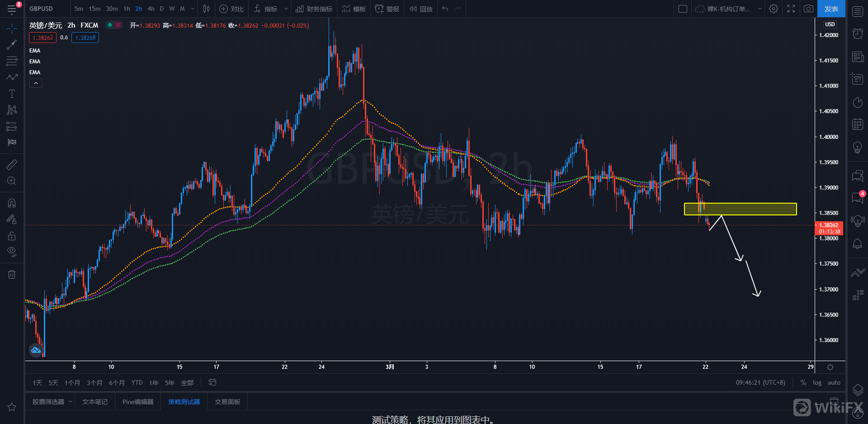This screenshot has width=868, height=424.
Task: Click the trash bin remove drawings icon
Action: tap(12, 274)
